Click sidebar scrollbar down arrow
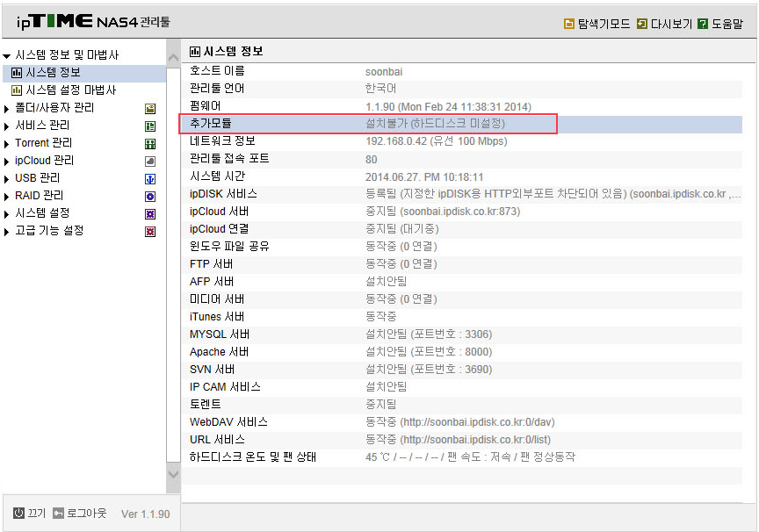759x532 pixels. pyautogui.click(x=173, y=474)
